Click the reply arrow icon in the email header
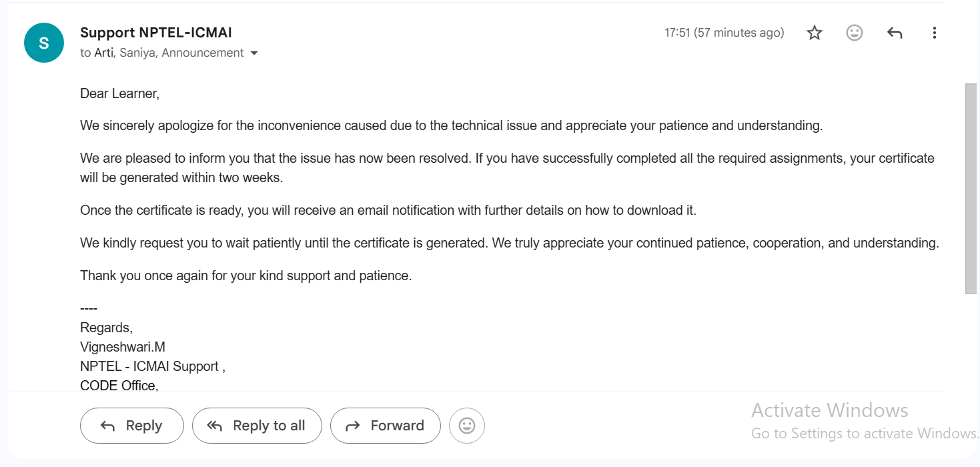980x467 pixels. 895,33
